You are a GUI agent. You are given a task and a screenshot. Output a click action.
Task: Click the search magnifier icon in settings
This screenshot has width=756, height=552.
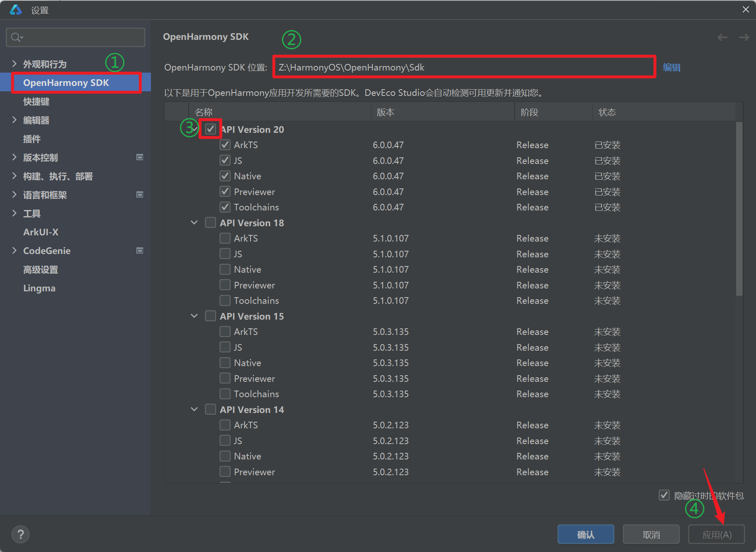coord(16,37)
